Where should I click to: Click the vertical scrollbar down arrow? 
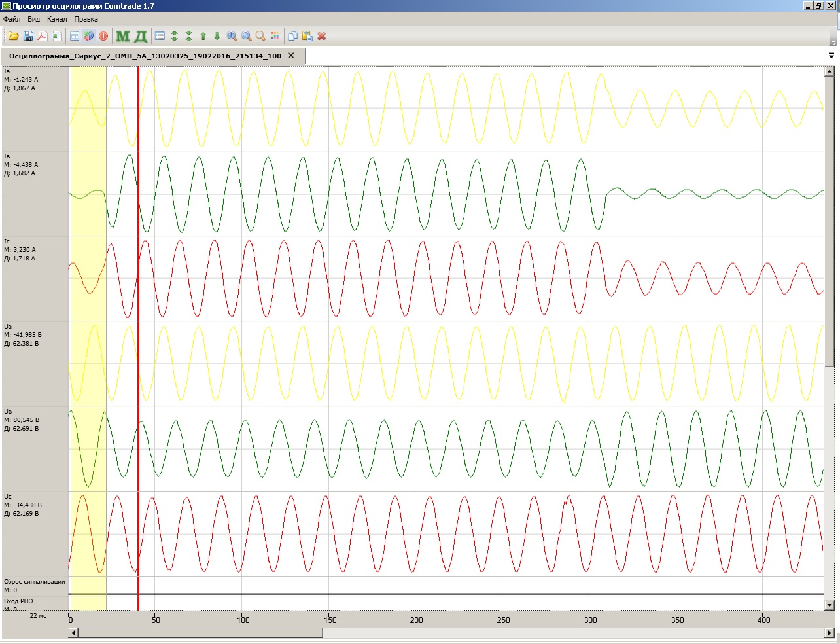pyautogui.click(x=830, y=605)
